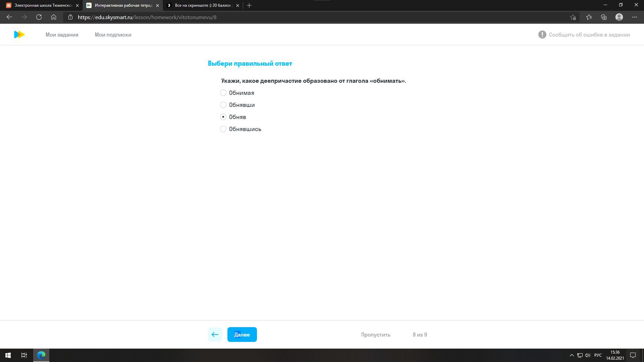The width and height of the screenshot is (644, 362).
Task: Select the «Обнявши» radio option
Action: pyautogui.click(x=223, y=105)
